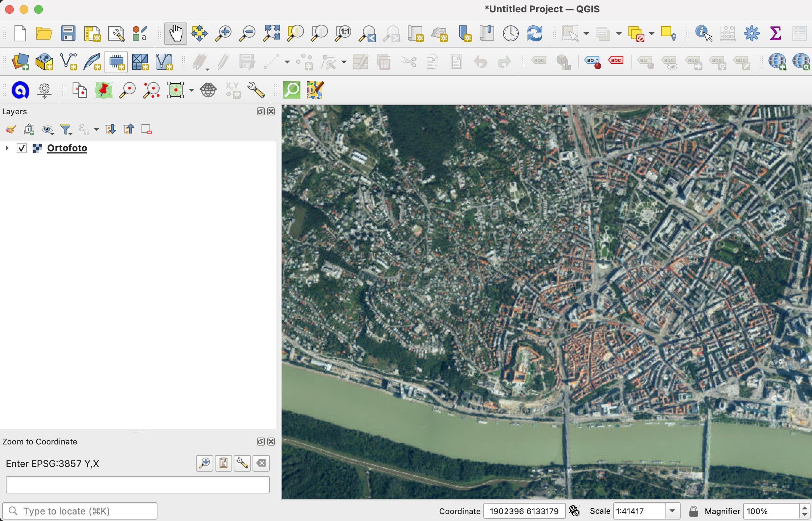Viewport: 812px width, 521px height.
Task: Toggle the Ortofoto layer visibility checkbox
Action: pos(22,148)
